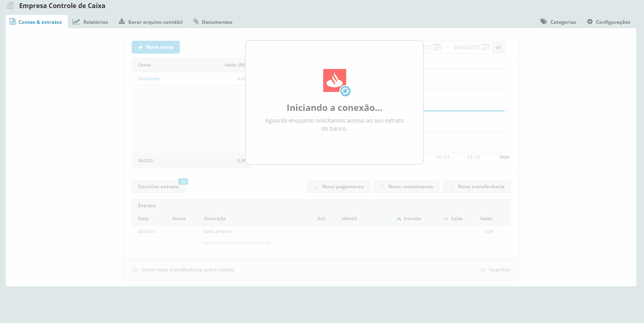Click Novo recebimento button

point(406,187)
